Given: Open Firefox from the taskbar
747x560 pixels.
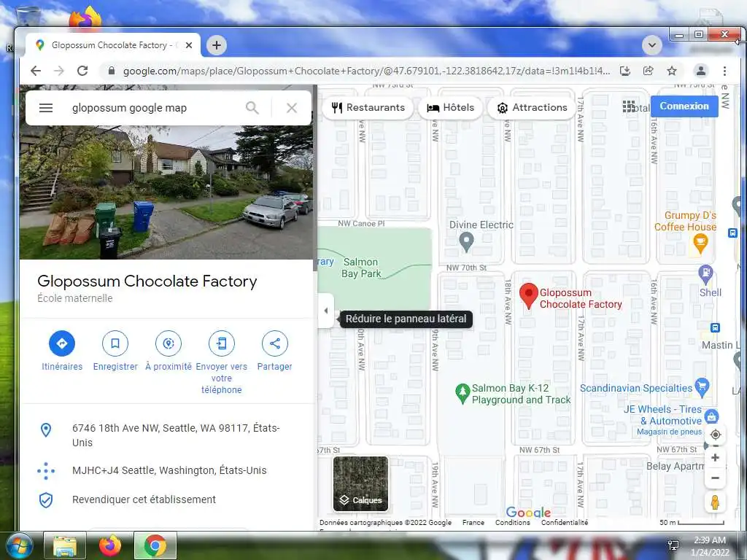Looking at the screenshot, I should (110, 545).
